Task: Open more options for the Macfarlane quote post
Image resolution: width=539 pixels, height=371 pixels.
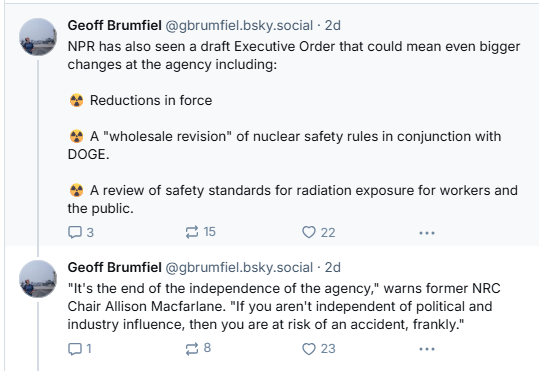Action: pyautogui.click(x=427, y=349)
